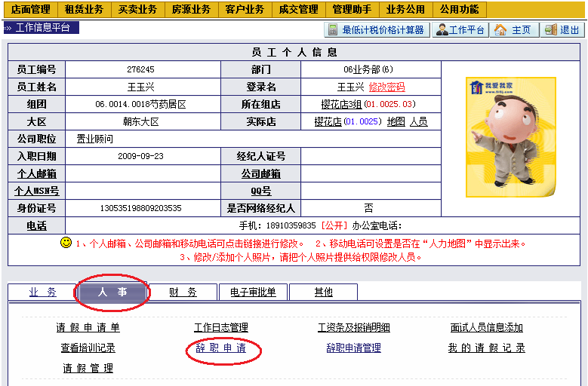Click the 地图 link
Screen dimensions: 588x386
396,121
